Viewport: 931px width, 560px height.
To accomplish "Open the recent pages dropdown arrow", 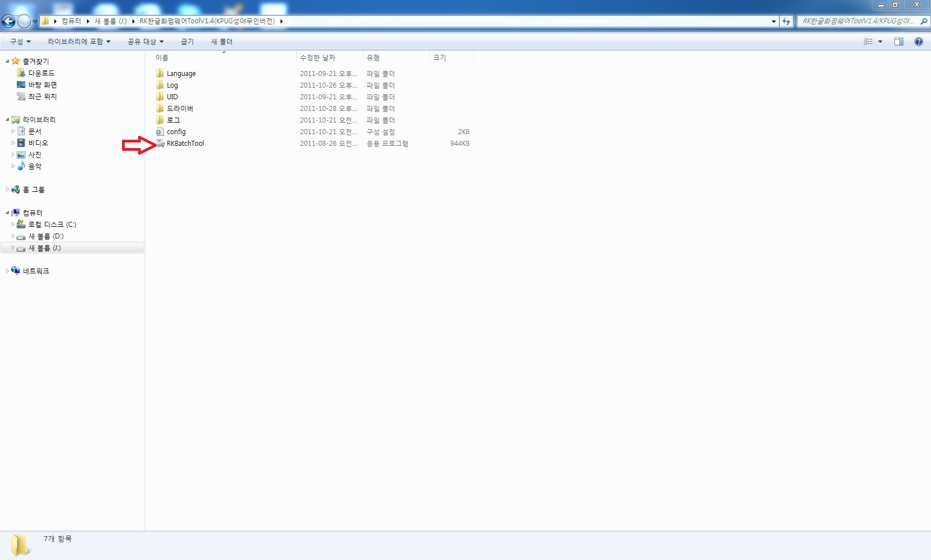I will click(x=35, y=22).
